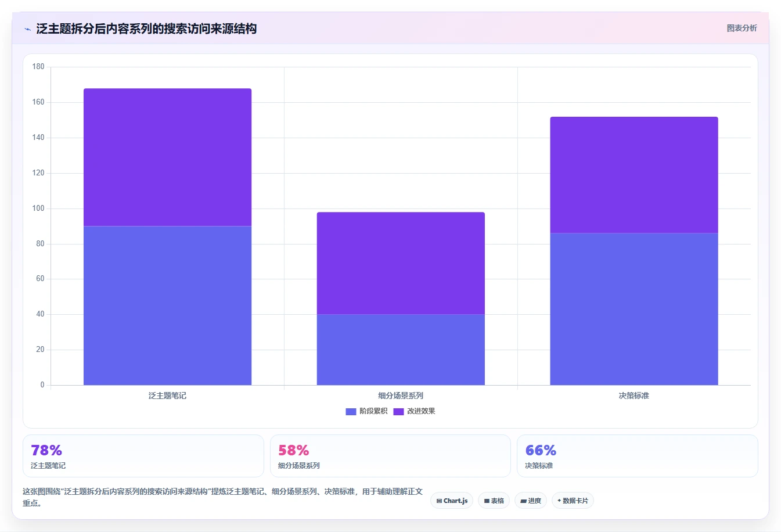This screenshot has height=532, width=781.
Task: Click the description paragraph below the stat cards
Action: pyautogui.click(x=222, y=497)
